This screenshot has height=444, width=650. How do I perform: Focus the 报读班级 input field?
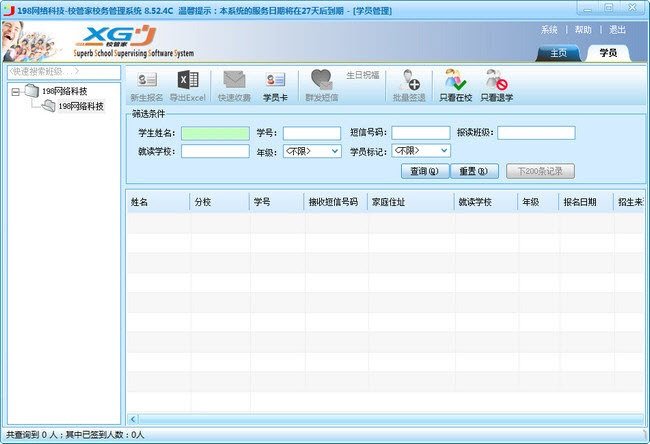coord(536,133)
